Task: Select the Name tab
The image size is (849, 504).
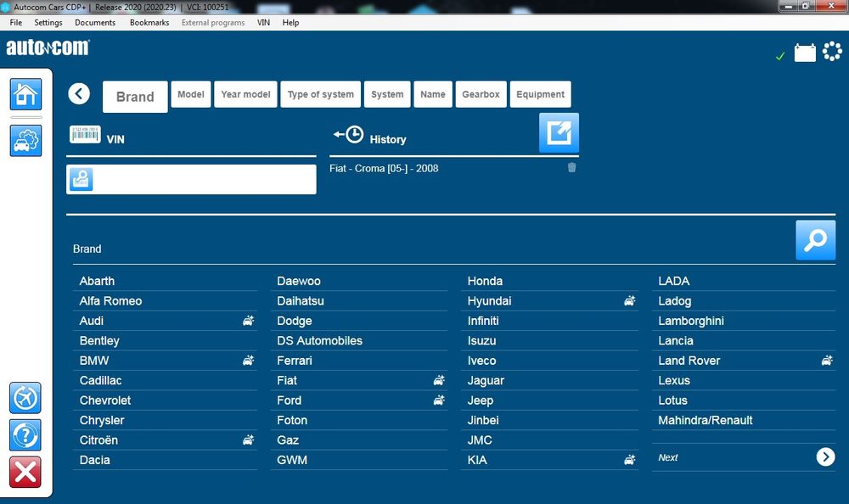Action: pos(433,94)
